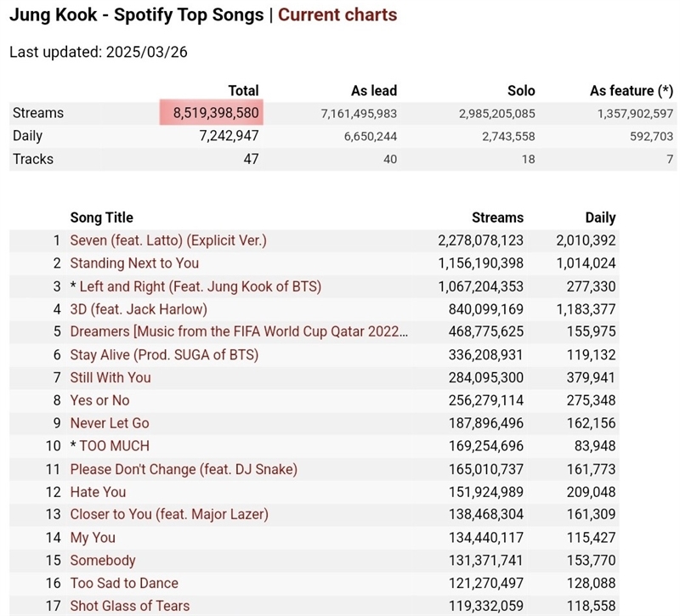
Task: Select highlighted total streams cell 8,519,398,580
Action: pyautogui.click(x=211, y=113)
